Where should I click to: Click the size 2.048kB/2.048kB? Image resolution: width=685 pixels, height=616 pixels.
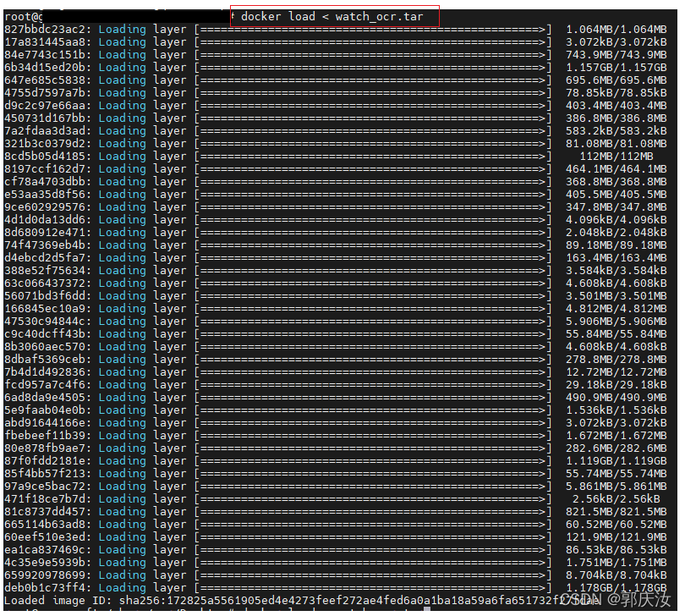(x=616, y=232)
